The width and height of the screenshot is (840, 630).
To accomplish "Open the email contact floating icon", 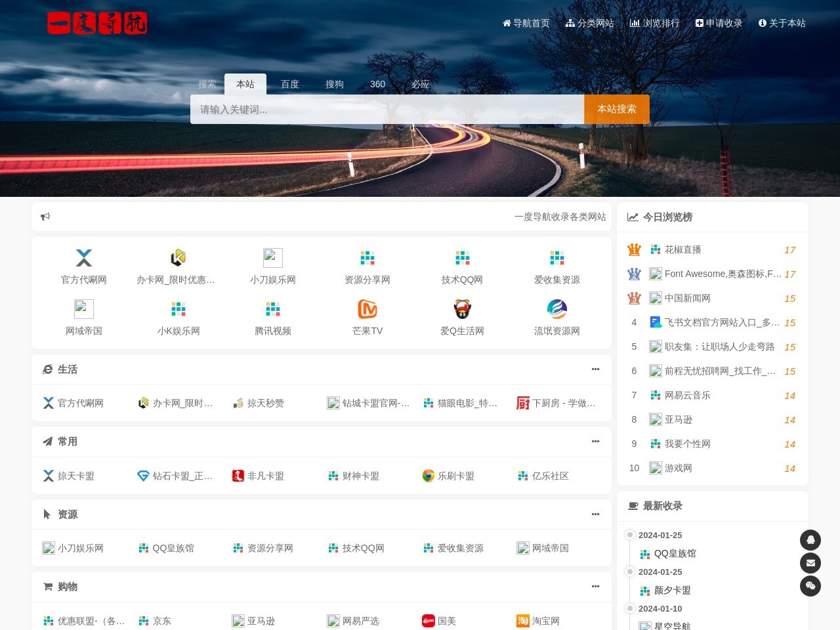I will pos(810,563).
